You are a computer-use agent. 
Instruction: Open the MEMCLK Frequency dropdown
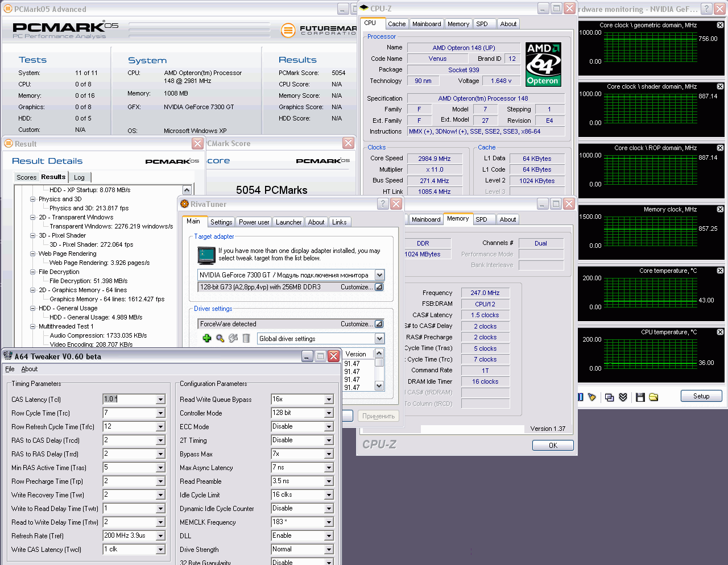pos(329,522)
